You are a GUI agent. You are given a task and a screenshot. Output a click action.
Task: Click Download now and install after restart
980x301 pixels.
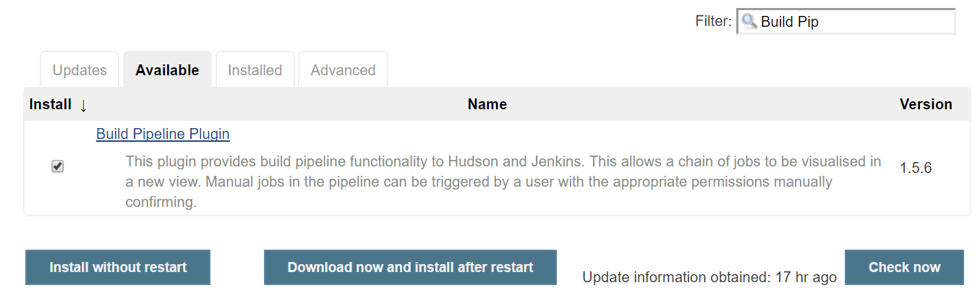tap(410, 267)
